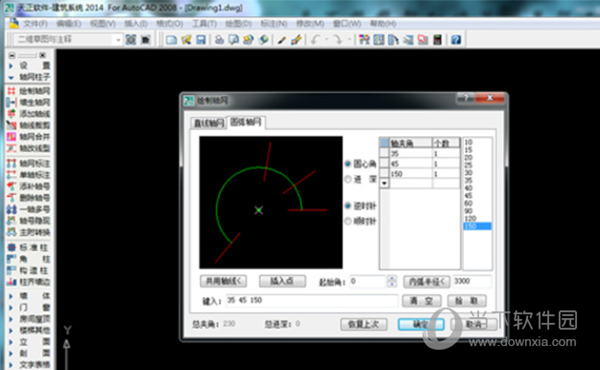
Task: Click the 清空 button
Action: click(422, 301)
